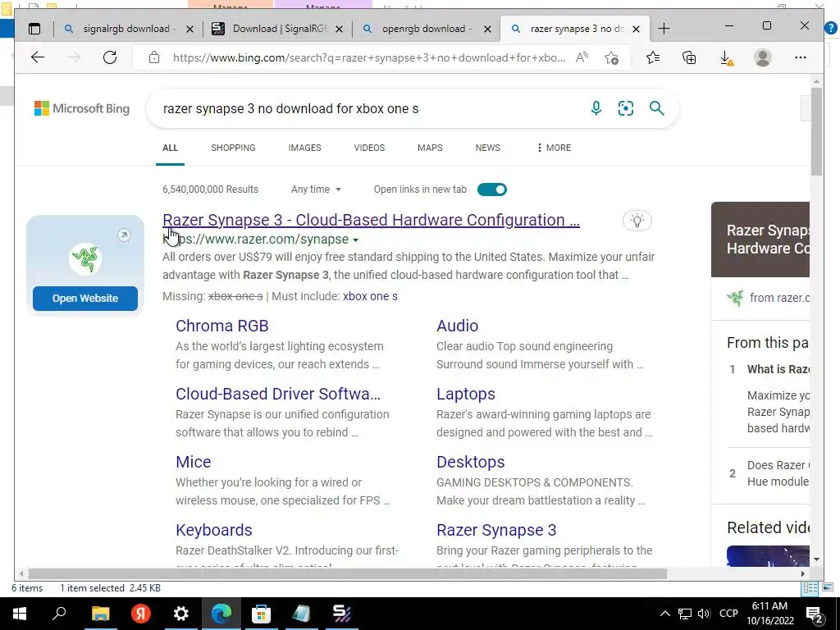Open the Mice sublink

(x=194, y=462)
